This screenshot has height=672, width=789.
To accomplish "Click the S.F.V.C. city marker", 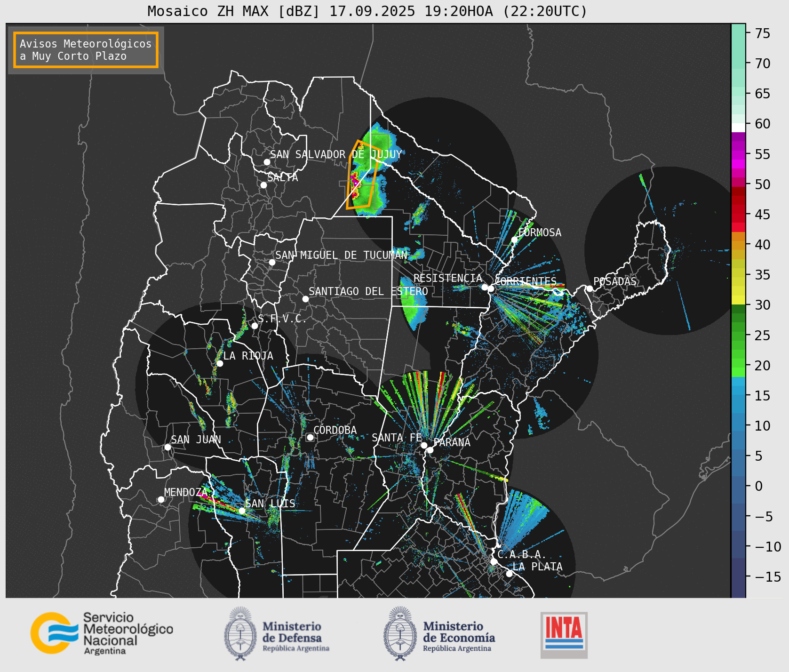I will click(x=255, y=326).
